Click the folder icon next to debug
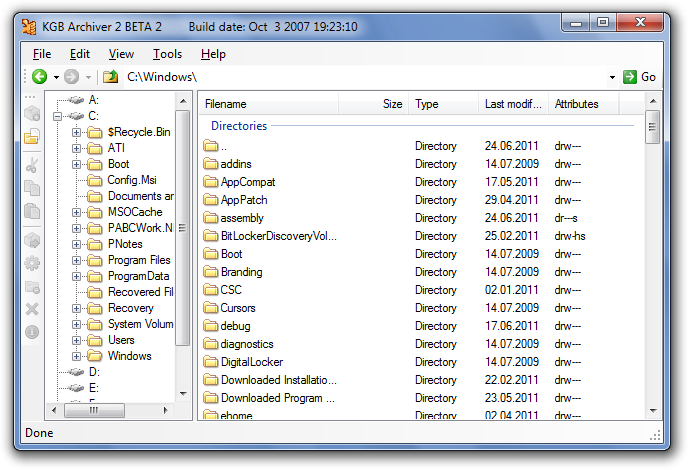This screenshot has width=689, height=470. coord(211,326)
